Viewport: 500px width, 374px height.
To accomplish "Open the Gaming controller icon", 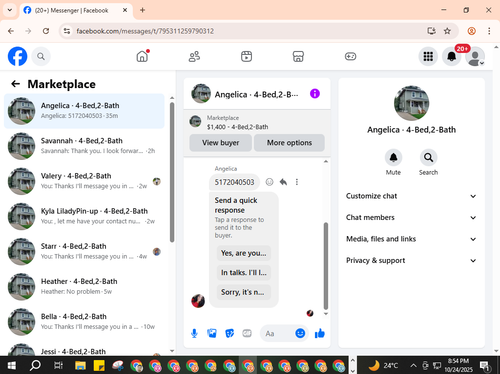I will [350, 56].
